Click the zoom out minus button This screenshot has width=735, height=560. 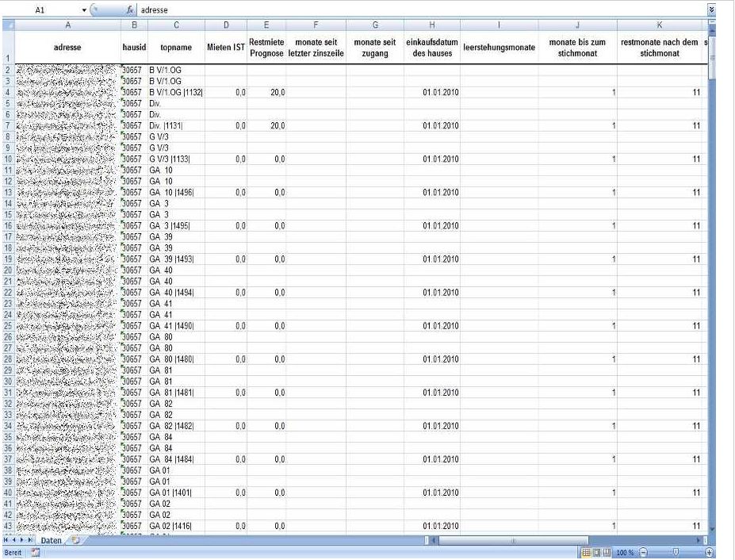pos(644,553)
